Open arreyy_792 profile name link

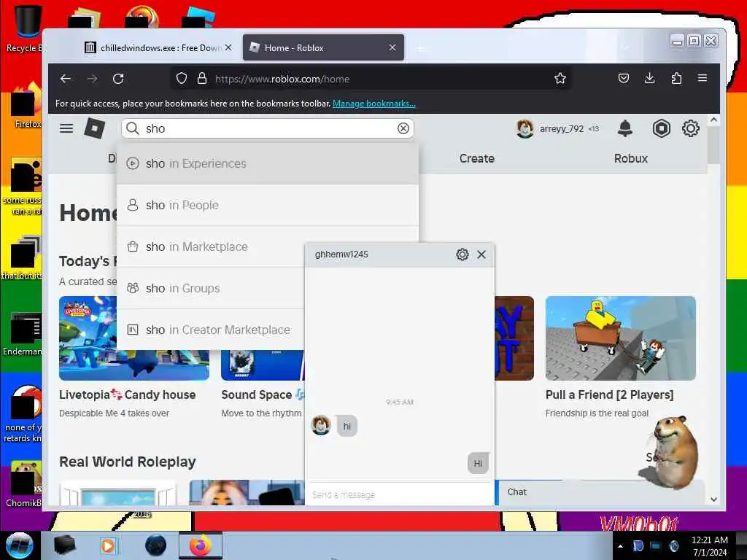(x=561, y=128)
